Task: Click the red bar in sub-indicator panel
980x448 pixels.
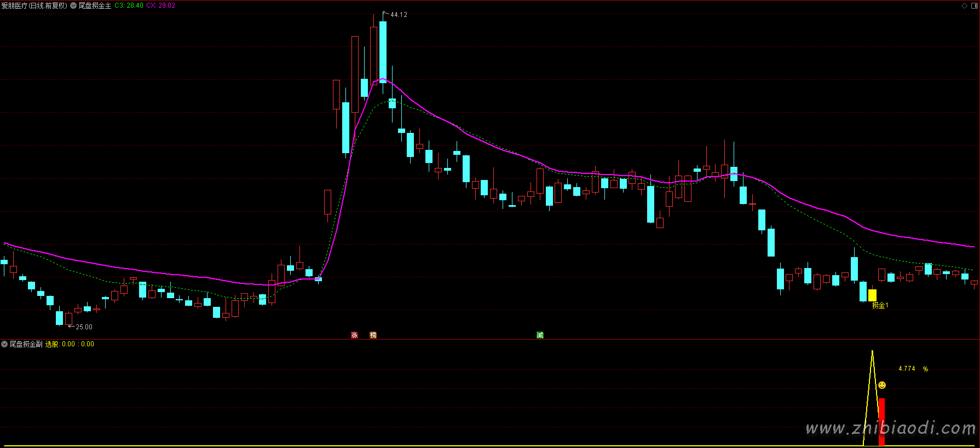Action: point(881,421)
